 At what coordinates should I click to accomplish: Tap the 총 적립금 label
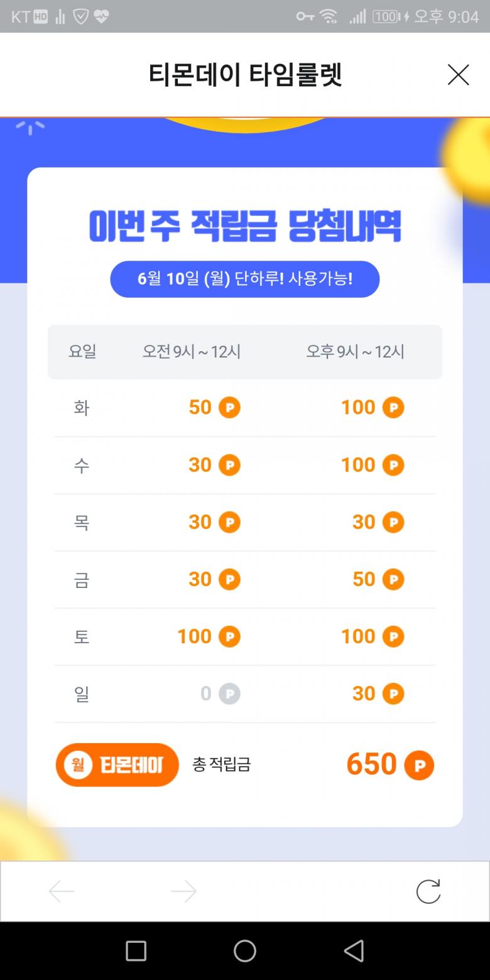pyautogui.click(x=221, y=765)
